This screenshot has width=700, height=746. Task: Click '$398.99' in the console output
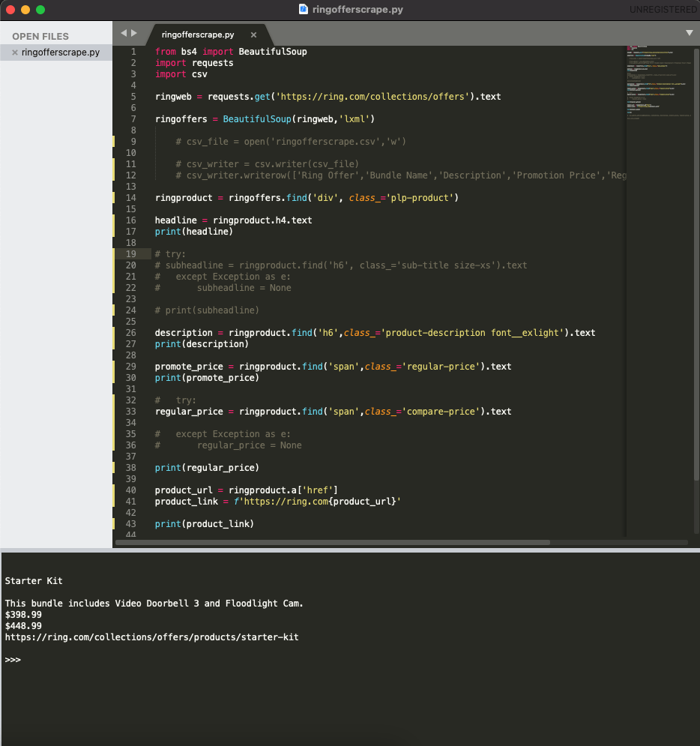click(23, 615)
